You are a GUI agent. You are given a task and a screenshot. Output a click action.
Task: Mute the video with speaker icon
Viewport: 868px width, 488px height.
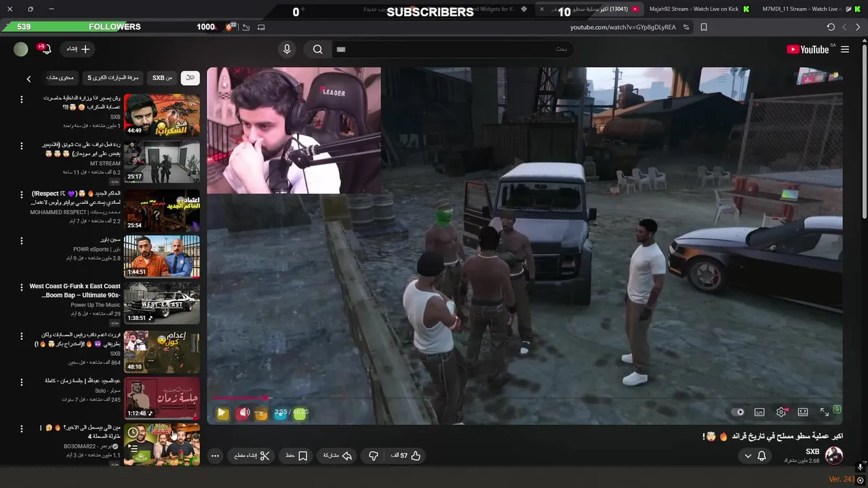click(244, 413)
